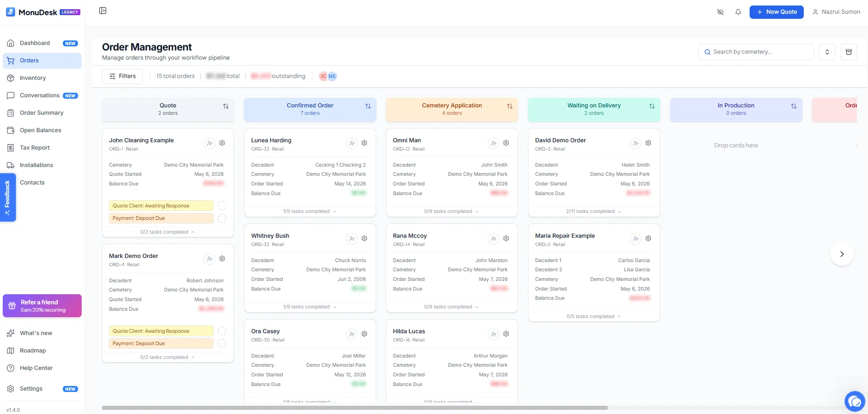868x414 pixels.
Task: Click the horizontal scrollbar under the board
Action: pyautogui.click(x=355, y=408)
